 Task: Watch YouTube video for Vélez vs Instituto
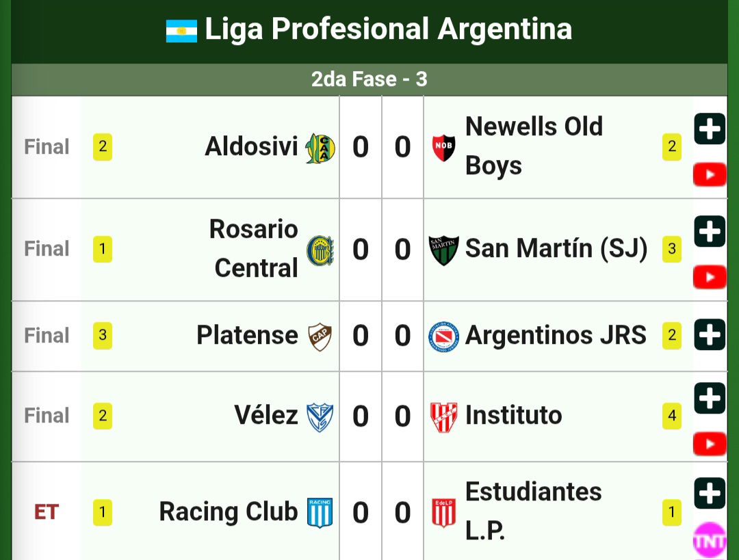click(710, 444)
